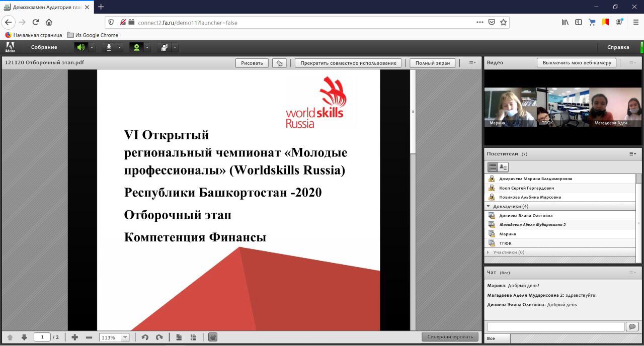This screenshot has width=644, height=346.
Task: Open the speaker options dropdown arrow
Action: coord(92,47)
